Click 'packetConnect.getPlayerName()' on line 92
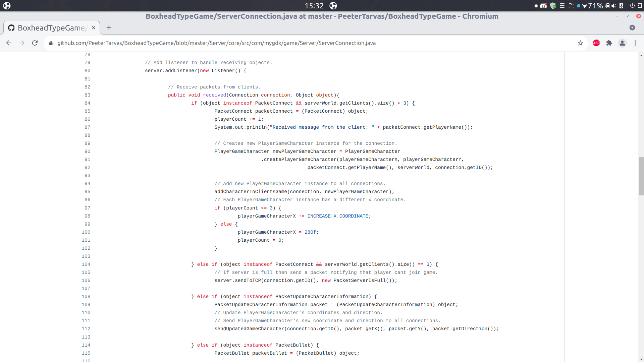Screen dimensions: 644x362 (x=349, y=168)
